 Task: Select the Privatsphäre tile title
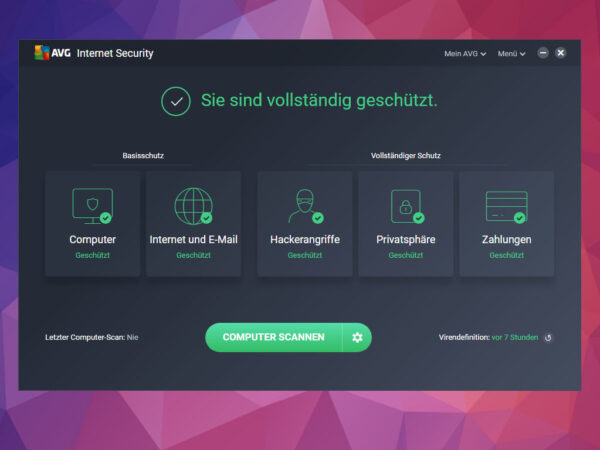coord(406,240)
